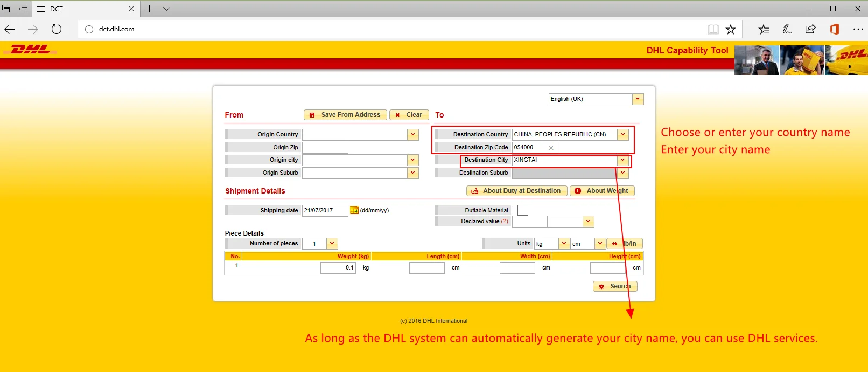868x372 pixels.
Task: Click the Piece Details label
Action: click(x=244, y=233)
